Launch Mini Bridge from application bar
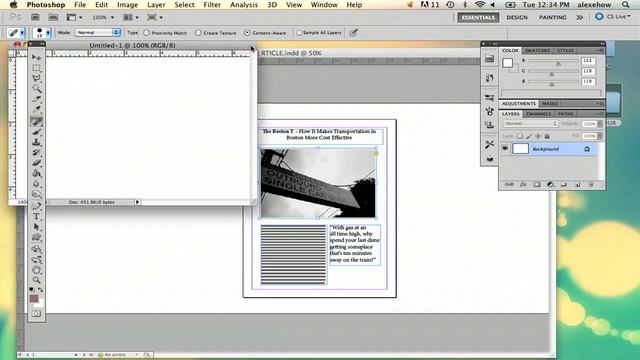The width and height of the screenshot is (640, 360). (53, 17)
